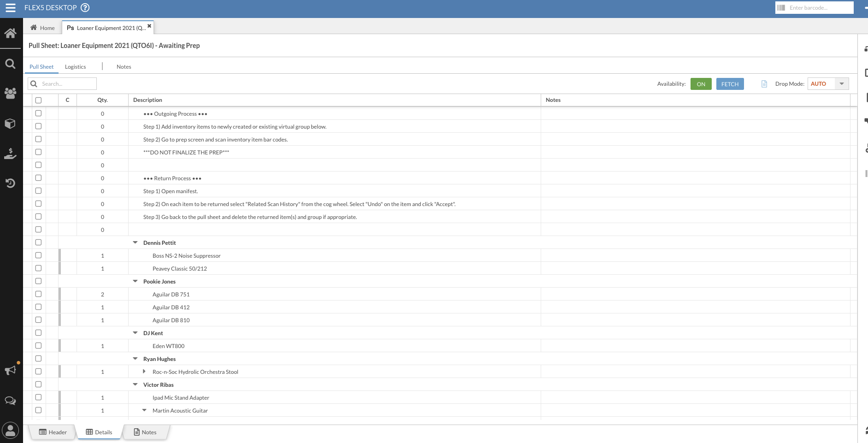Screen dimensions: 868x443
Task: Open the Drop Mode AUTO dropdown
Action: tap(841, 84)
